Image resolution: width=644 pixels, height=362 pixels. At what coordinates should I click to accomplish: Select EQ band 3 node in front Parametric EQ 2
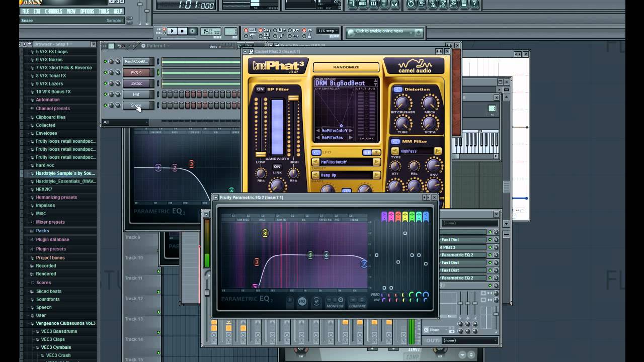(x=257, y=262)
